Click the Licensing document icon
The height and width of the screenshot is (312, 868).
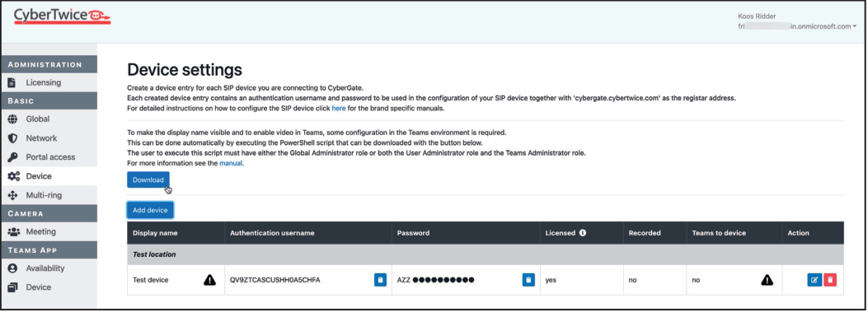point(12,83)
